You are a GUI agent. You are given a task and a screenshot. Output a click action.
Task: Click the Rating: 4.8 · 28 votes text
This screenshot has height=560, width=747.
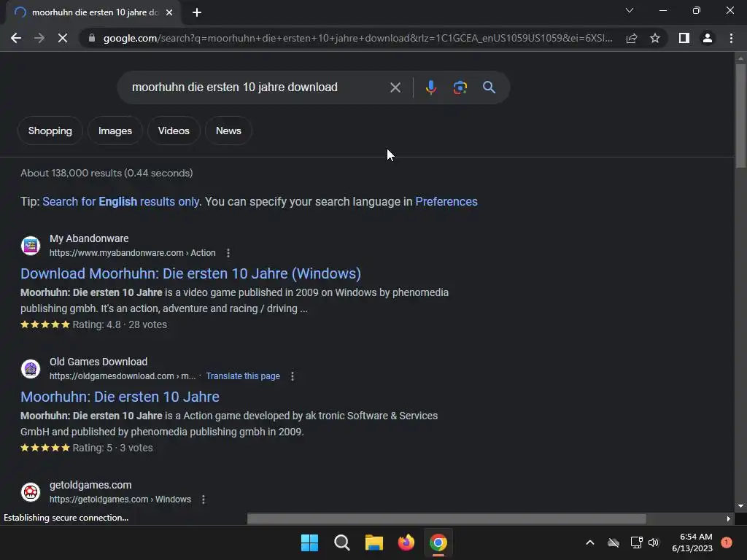pyautogui.click(x=120, y=324)
